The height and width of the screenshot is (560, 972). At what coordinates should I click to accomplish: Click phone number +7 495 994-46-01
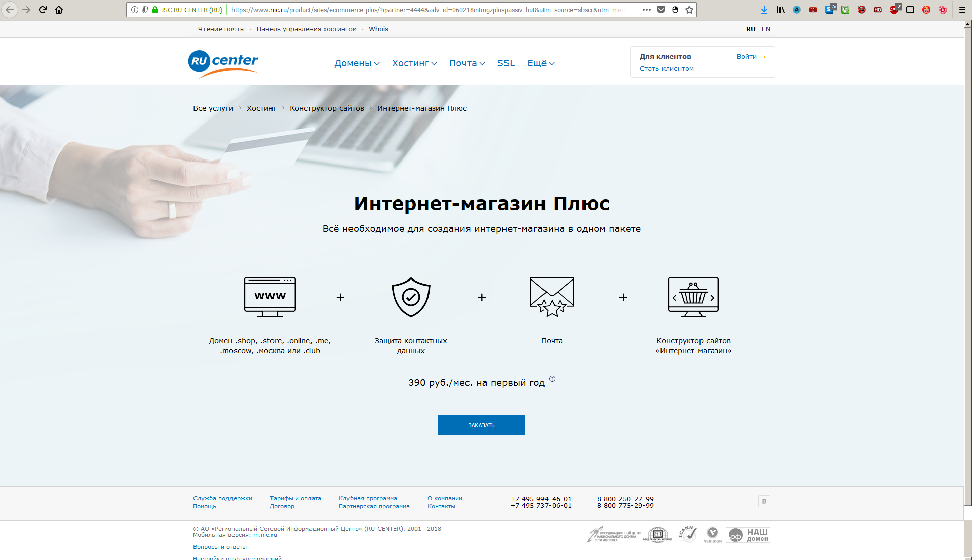pos(541,499)
